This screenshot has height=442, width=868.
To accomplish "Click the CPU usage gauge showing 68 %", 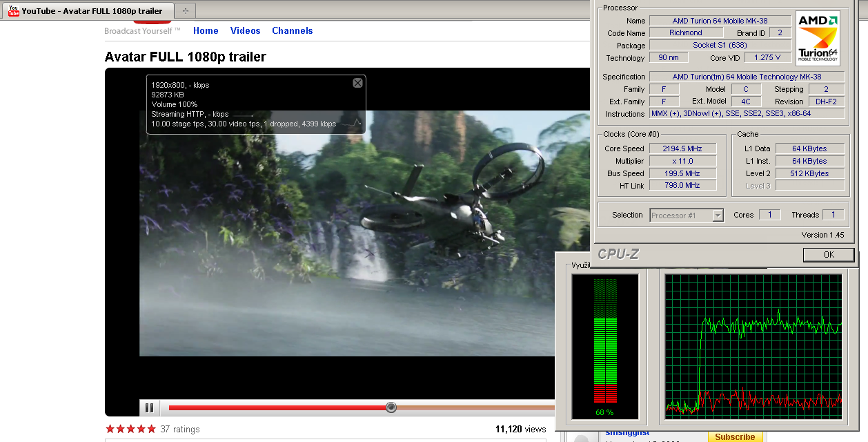I will coord(605,346).
